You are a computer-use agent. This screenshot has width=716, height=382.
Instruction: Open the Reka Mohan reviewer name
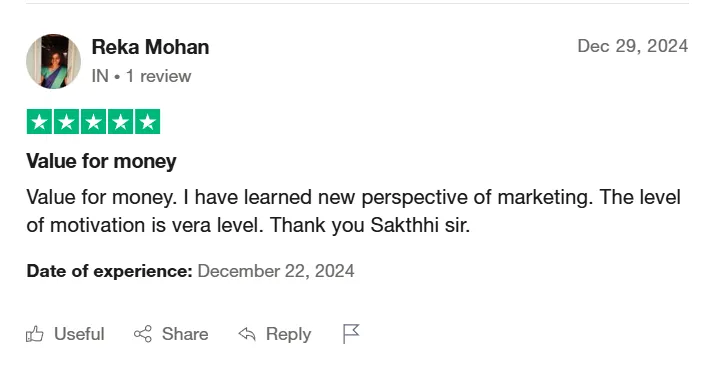(x=150, y=47)
